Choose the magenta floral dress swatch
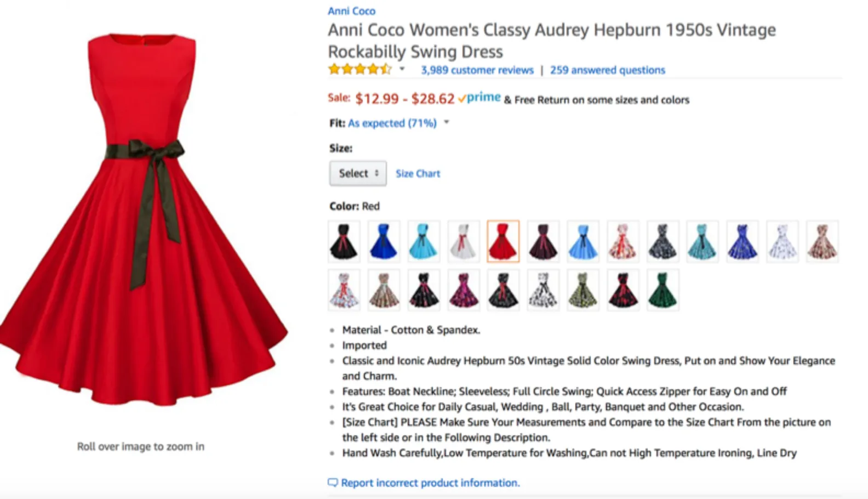This screenshot has width=868, height=499. pos(464,290)
